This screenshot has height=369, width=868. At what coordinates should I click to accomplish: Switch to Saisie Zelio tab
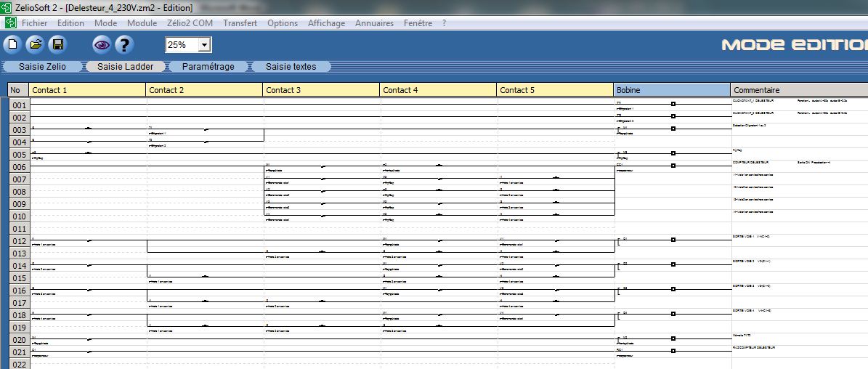pyautogui.click(x=42, y=66)
